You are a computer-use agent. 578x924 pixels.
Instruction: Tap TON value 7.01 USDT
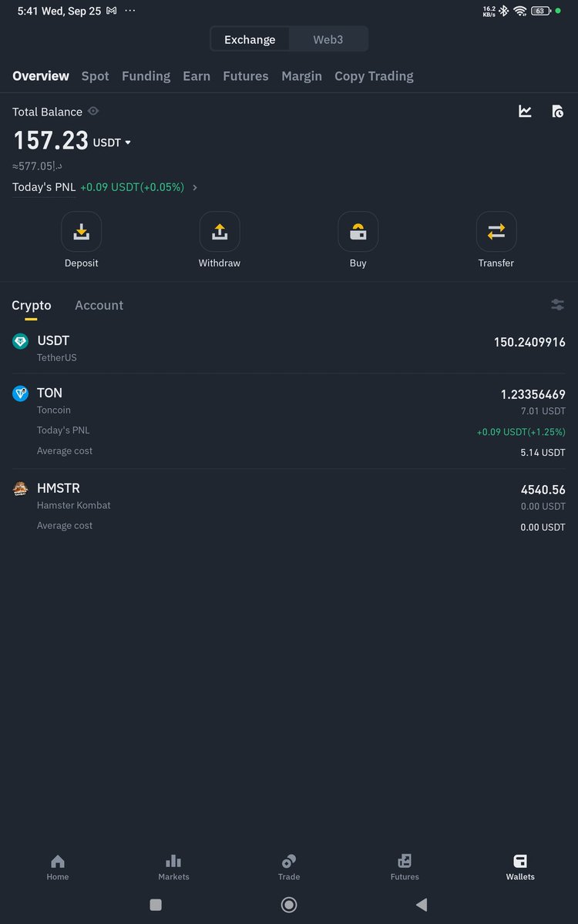543,411
